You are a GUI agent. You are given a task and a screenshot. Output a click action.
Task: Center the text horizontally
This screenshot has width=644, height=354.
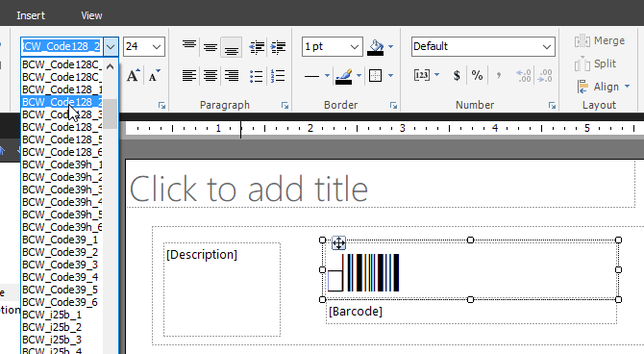(x=211, y=76)
